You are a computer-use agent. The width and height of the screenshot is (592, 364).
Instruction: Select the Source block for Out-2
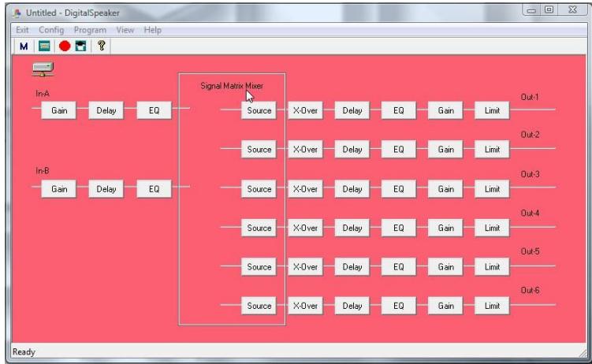point(259,150)
